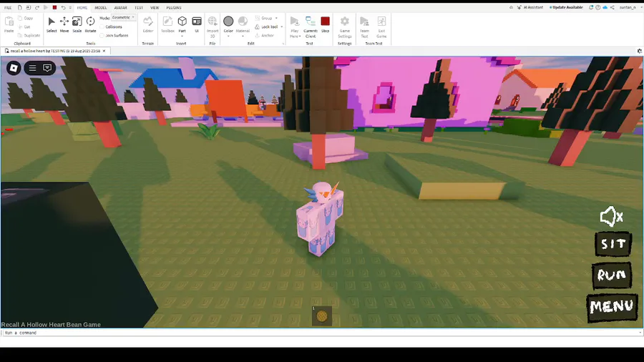
Task: Open the in-game hamburger menu
Action: [x=32, y=68]
